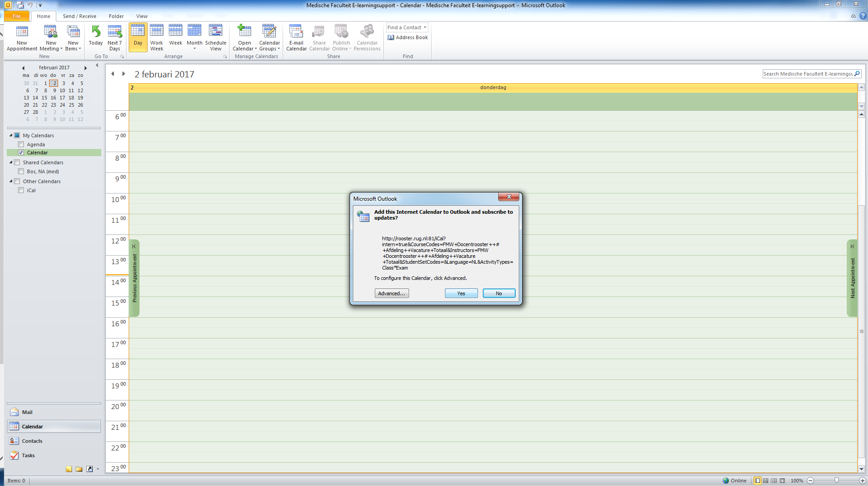
Task: Click the Advanced... button in dialog
Action: coord(391,293)
